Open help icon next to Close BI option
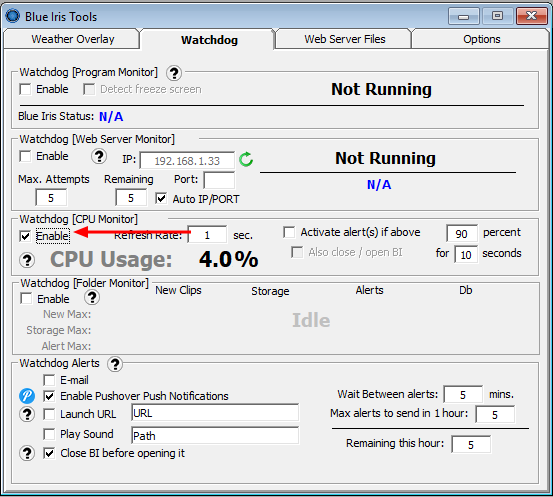The width and height of the screenshot is (553, 497). pos(27,453)
